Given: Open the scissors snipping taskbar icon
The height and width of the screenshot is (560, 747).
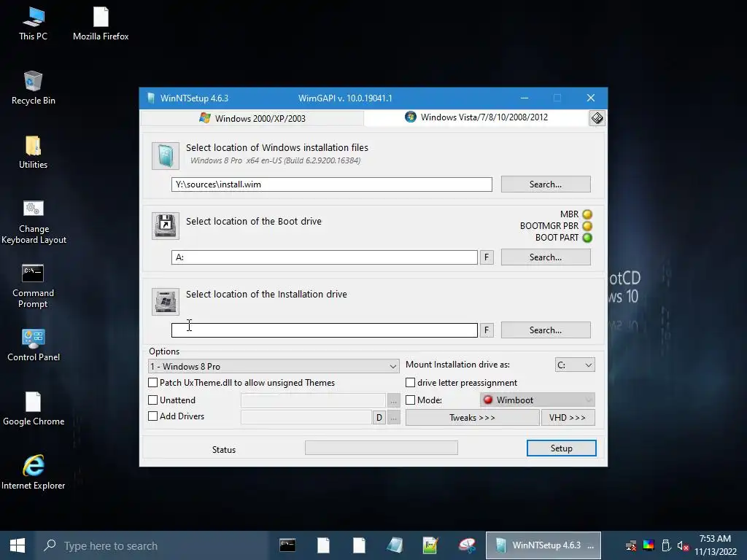Looking at the screenshot, I should [467, 545].
